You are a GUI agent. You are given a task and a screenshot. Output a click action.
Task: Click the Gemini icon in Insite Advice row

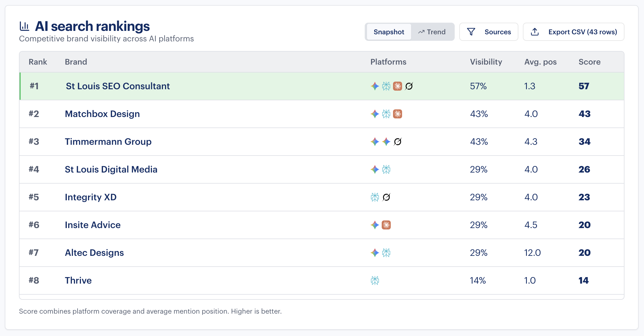click(375, 225)
